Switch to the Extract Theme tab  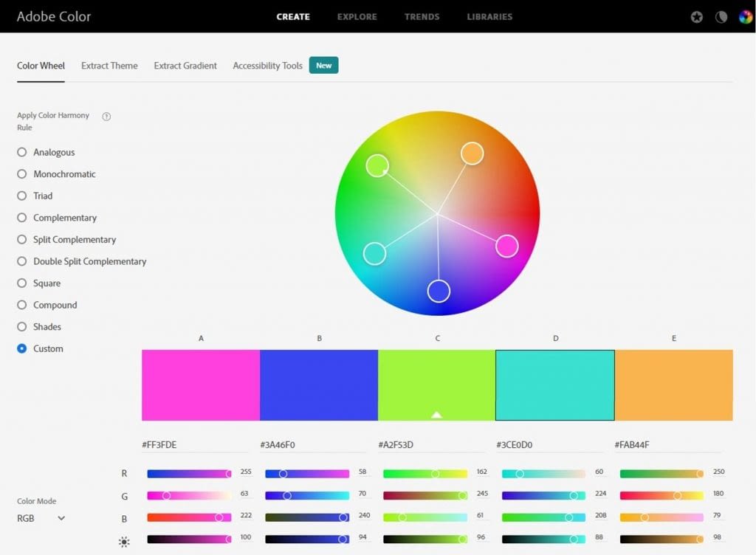pos(109,66)
